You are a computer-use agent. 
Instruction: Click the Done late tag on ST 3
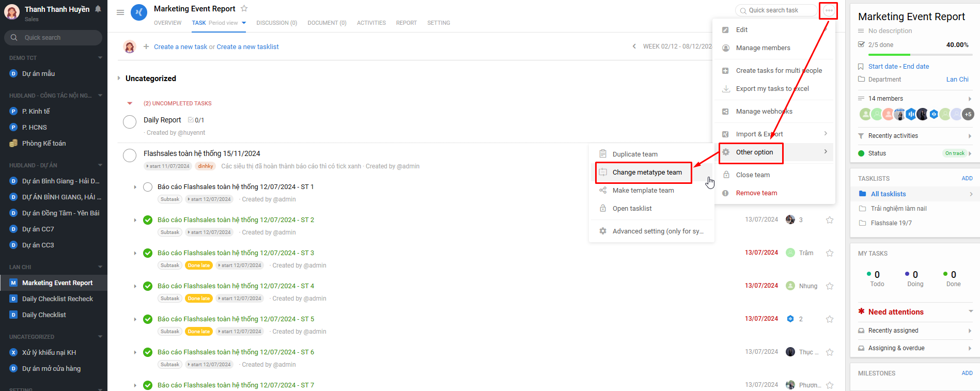tap(199, 265)
